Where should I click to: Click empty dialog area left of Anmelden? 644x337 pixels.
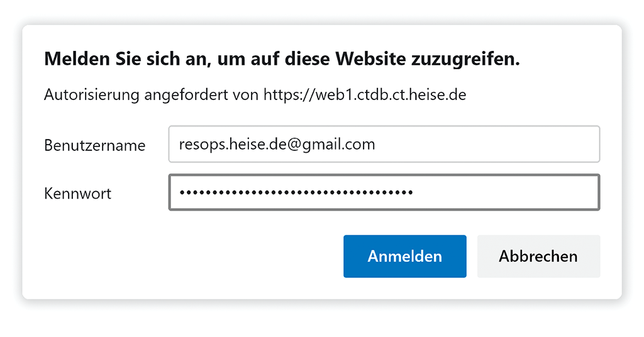click(x=189, y=257)
